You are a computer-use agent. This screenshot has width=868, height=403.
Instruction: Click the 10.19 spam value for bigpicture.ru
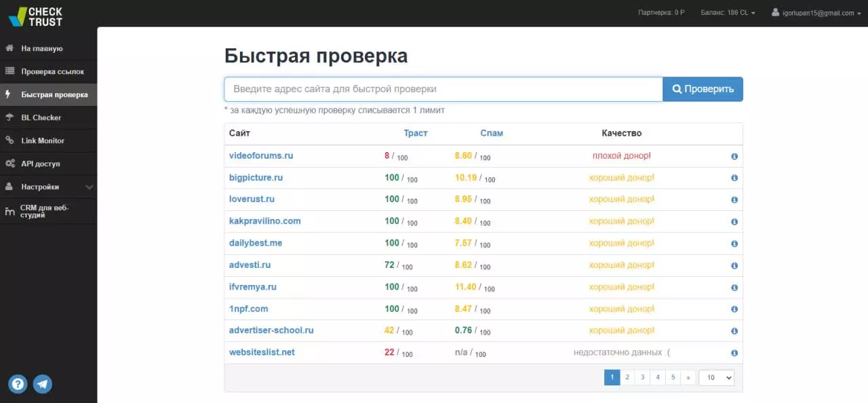(x=466, y=177)
